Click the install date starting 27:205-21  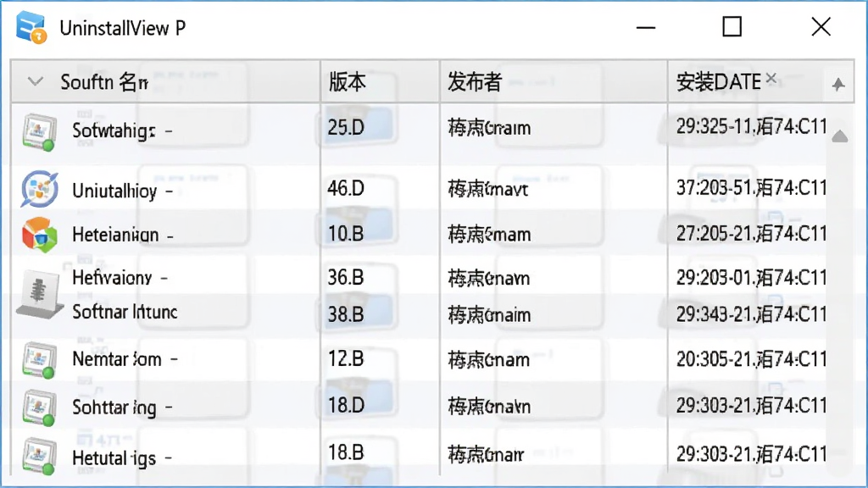[x=751, y=234]
